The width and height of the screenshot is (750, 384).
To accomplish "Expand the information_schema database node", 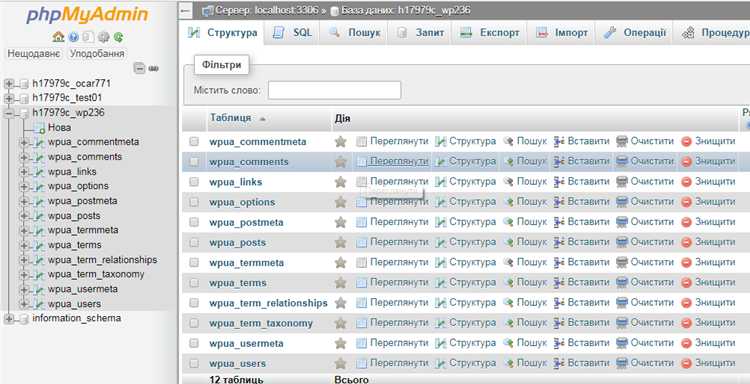I will (9, 319).
